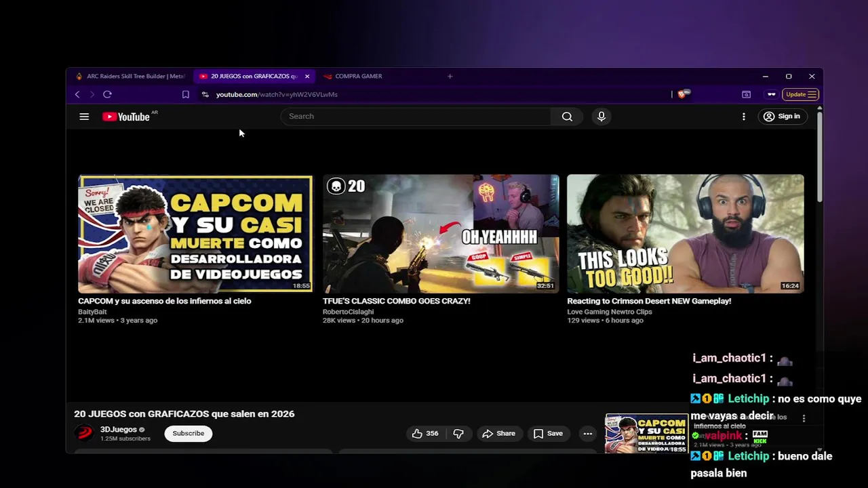This screenshot has height=488, width=868.
Task: Click the 1.25M subscribers text
Action: (125, 439)
